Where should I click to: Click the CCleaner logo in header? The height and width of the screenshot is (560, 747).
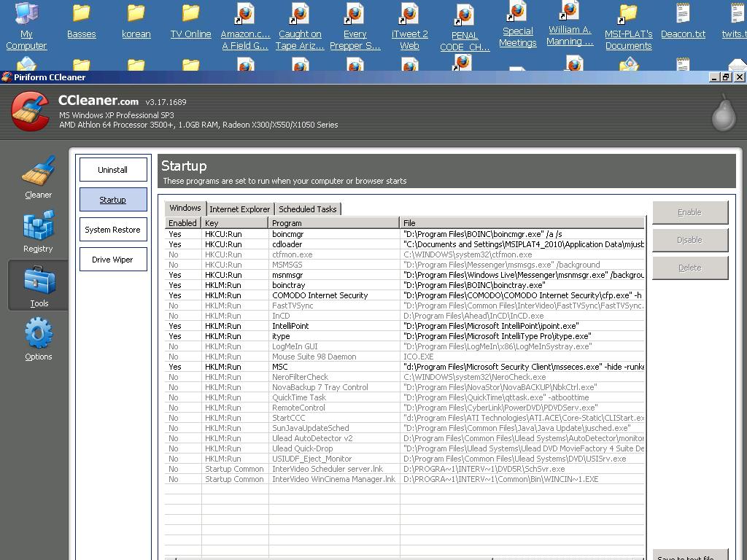[x=30, y=112]
